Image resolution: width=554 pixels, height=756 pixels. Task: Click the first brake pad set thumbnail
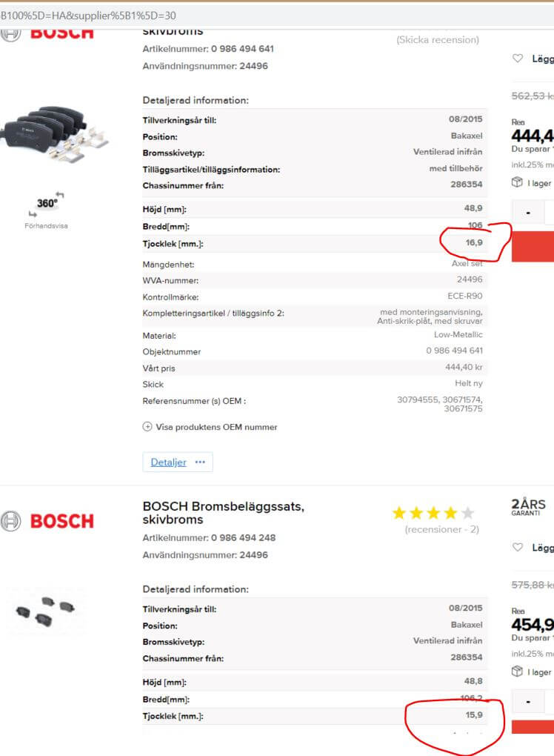(56, 133)
